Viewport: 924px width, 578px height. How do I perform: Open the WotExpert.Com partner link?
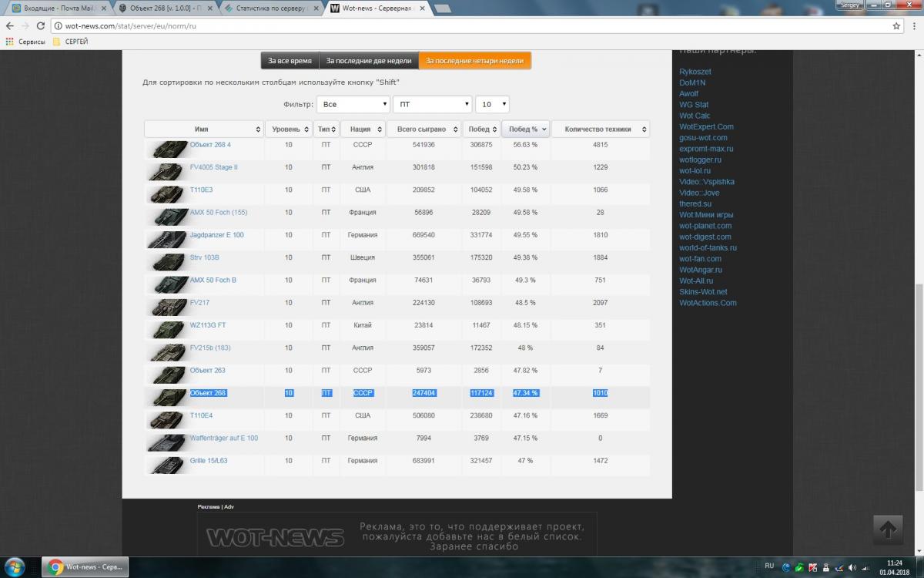pyautogui.click(x=706, y=126)
